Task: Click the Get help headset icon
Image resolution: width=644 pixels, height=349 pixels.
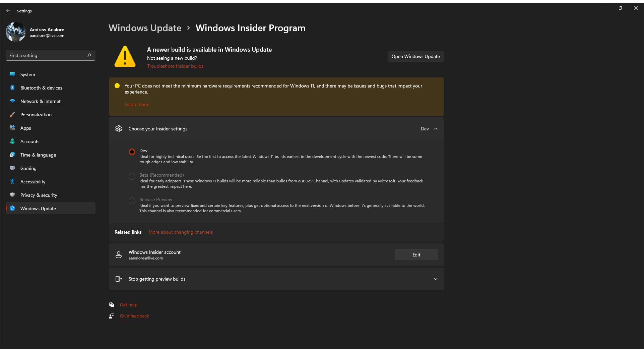Action: pos(112,305)
